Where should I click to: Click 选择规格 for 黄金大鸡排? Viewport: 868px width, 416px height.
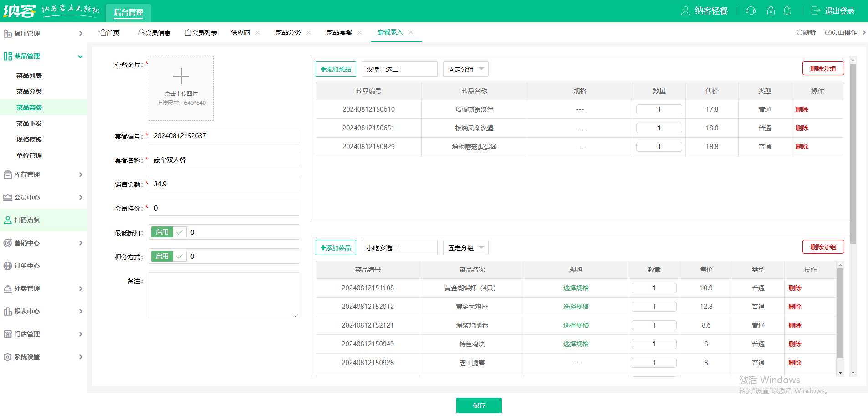tap(576, 307)
